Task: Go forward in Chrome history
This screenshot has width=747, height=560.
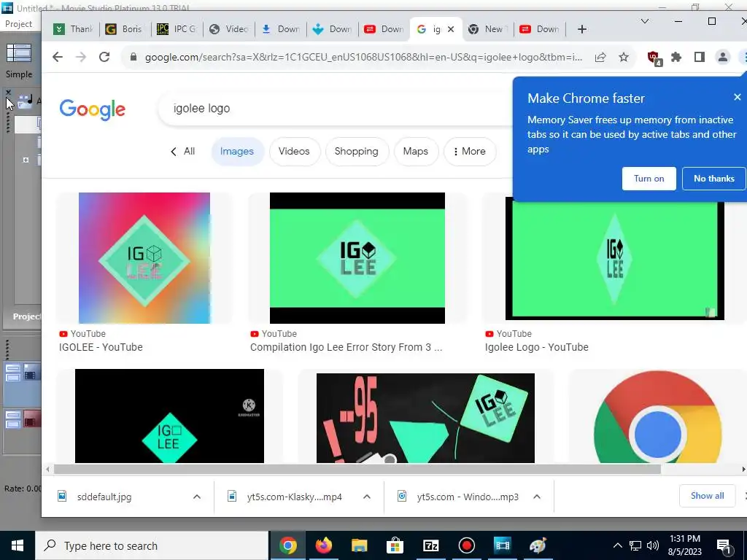Action: (81, 57)
